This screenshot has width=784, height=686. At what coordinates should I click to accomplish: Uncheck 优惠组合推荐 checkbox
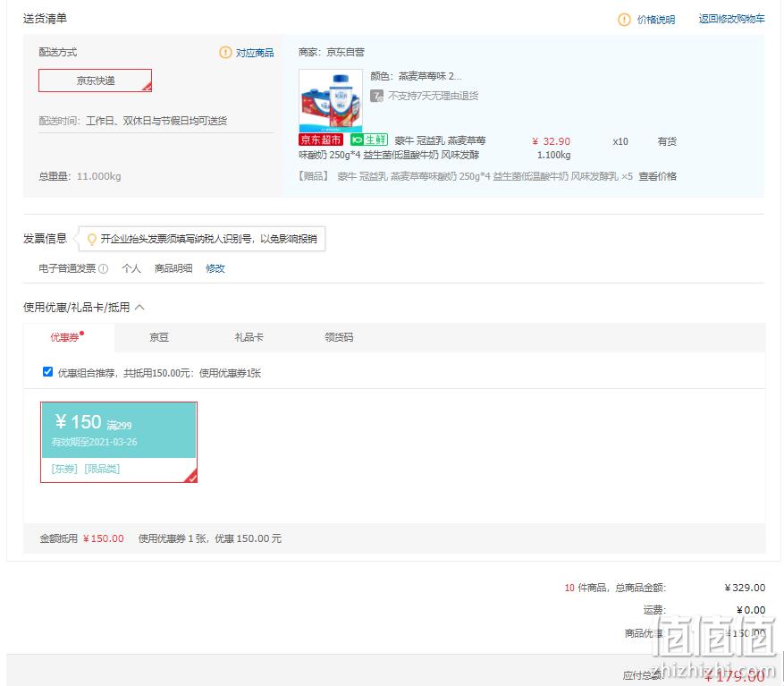47,372
